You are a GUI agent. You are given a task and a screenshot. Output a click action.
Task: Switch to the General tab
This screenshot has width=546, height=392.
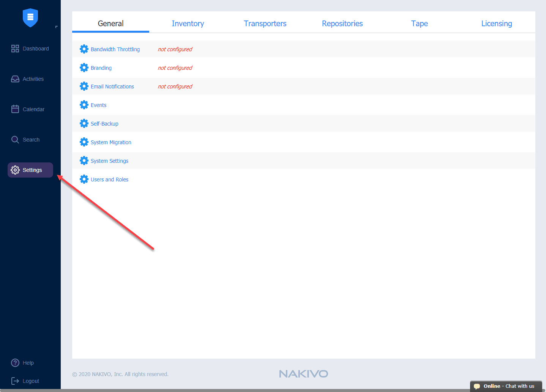(x=110, y=24)
